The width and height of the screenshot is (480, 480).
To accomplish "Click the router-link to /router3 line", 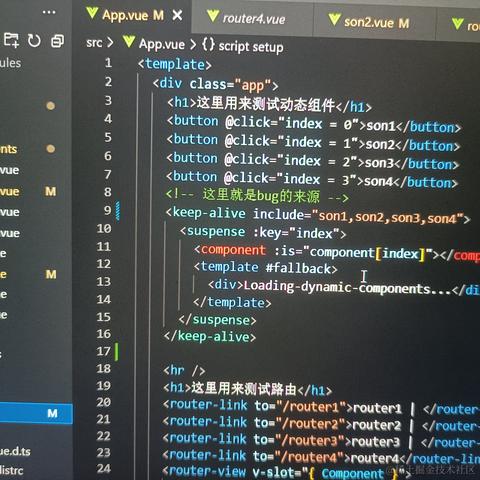I will coord(321,441).
